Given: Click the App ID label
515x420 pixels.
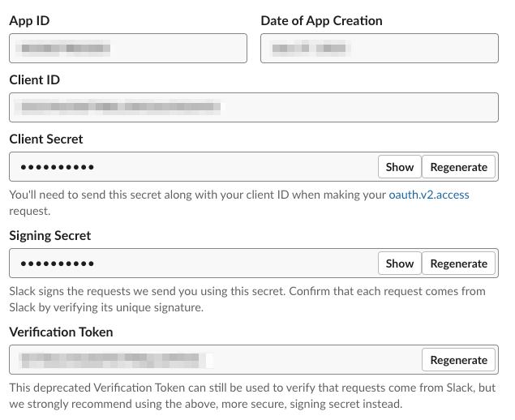Looking at the screenshot, I should click(32, 21).
